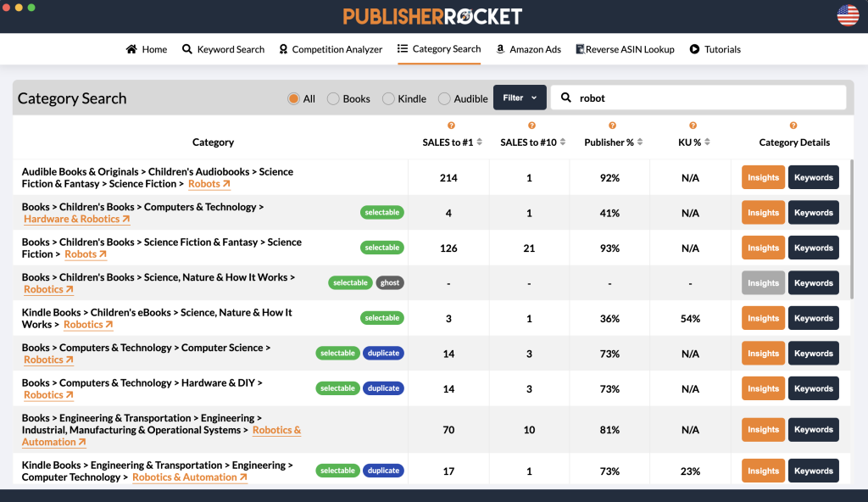Sort the Publisher % column
868x502 pixels.
pyautogui.click(x=641, y=142)
